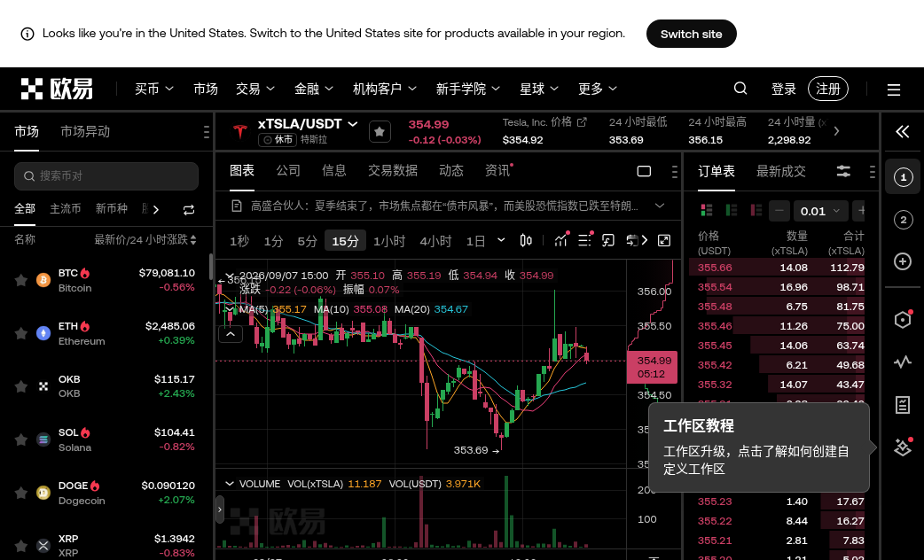Favorite the xTSLA/USDT pair with star button

click(380, 131)
